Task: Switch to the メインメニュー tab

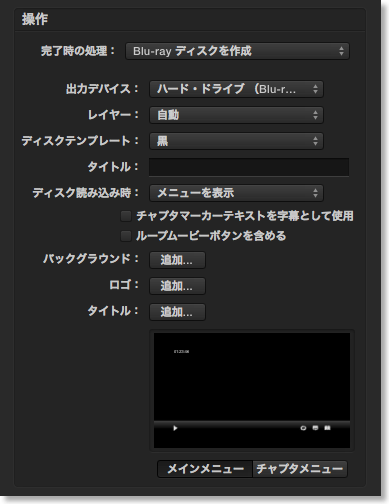Action: click(205, 469)
